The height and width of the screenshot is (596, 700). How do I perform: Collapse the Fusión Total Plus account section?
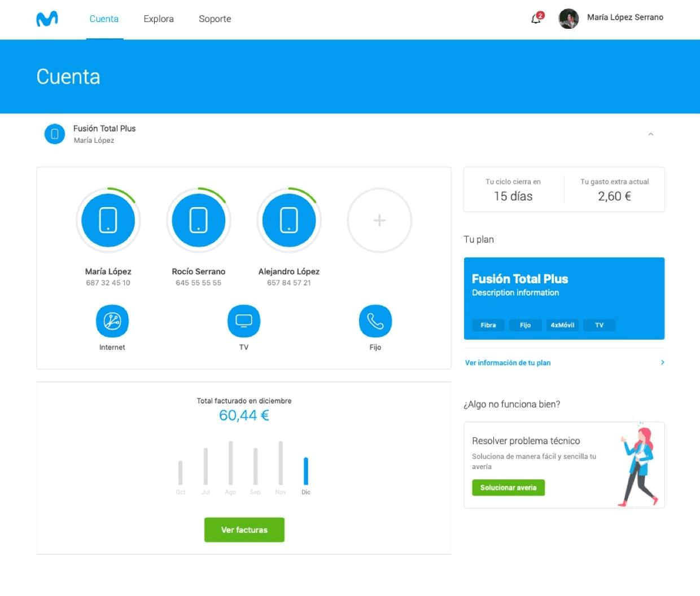pyautogui.click(x=651, y=134)
